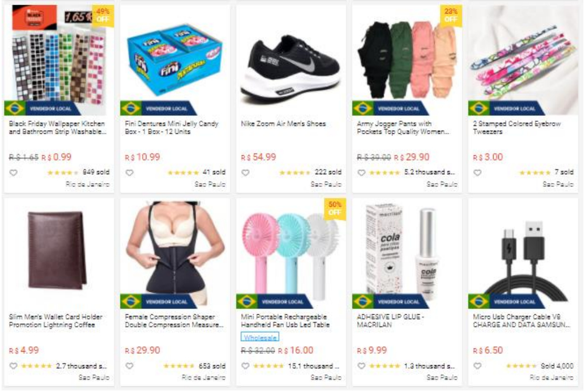Open the Nike Zoom Air Men's Shoes title

[284, 124]
